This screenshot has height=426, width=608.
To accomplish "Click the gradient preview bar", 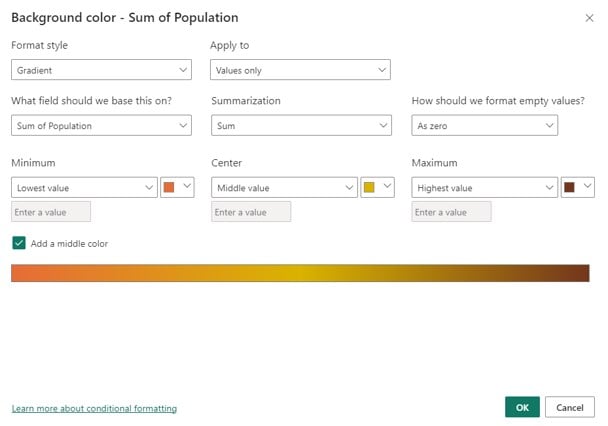I will 300,273.
